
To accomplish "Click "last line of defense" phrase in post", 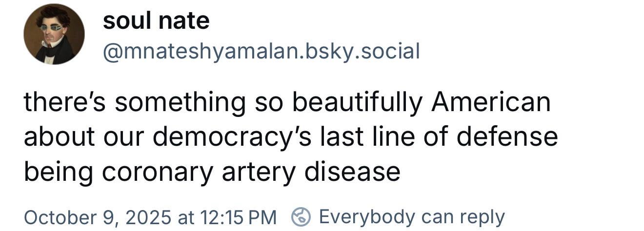I will coord(439,137).
